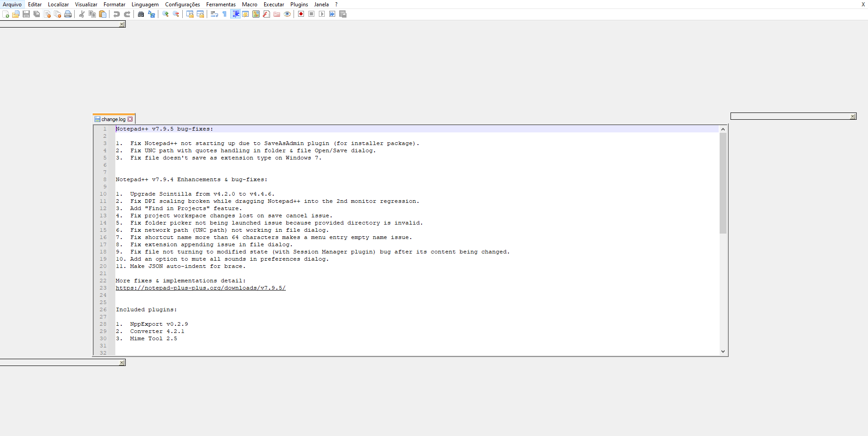Save all open documents via toolbar

[x=36, y=14]
